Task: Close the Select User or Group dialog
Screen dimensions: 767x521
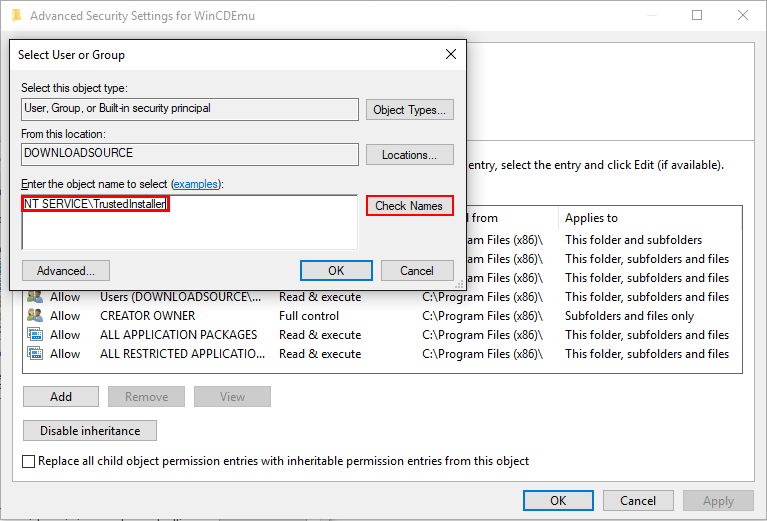Action: 451,54
